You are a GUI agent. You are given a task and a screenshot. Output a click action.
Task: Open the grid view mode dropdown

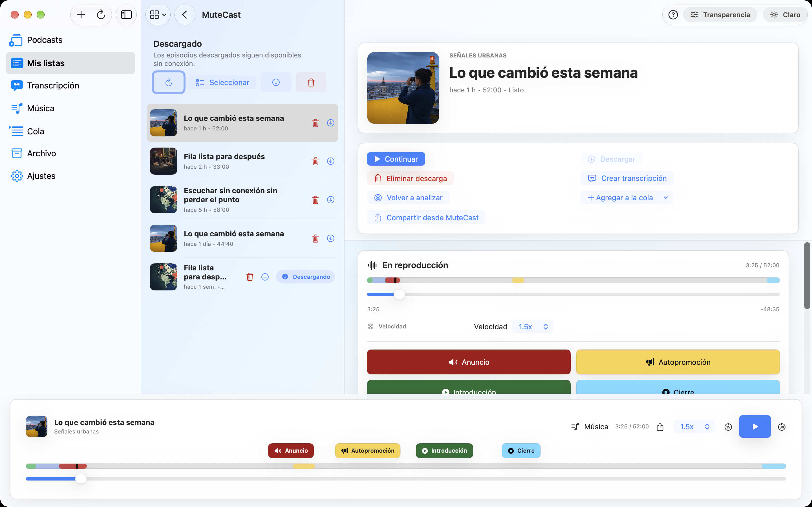point(158,15)
